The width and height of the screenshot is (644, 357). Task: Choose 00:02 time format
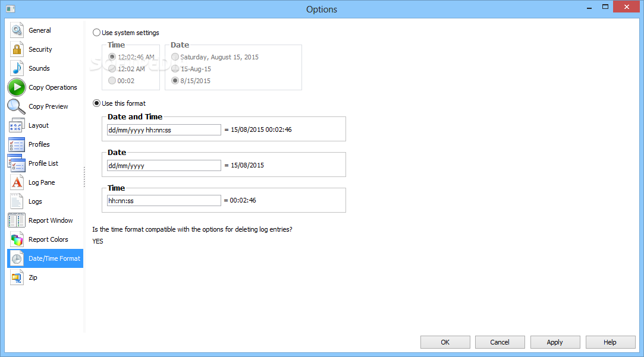[121, 81]
